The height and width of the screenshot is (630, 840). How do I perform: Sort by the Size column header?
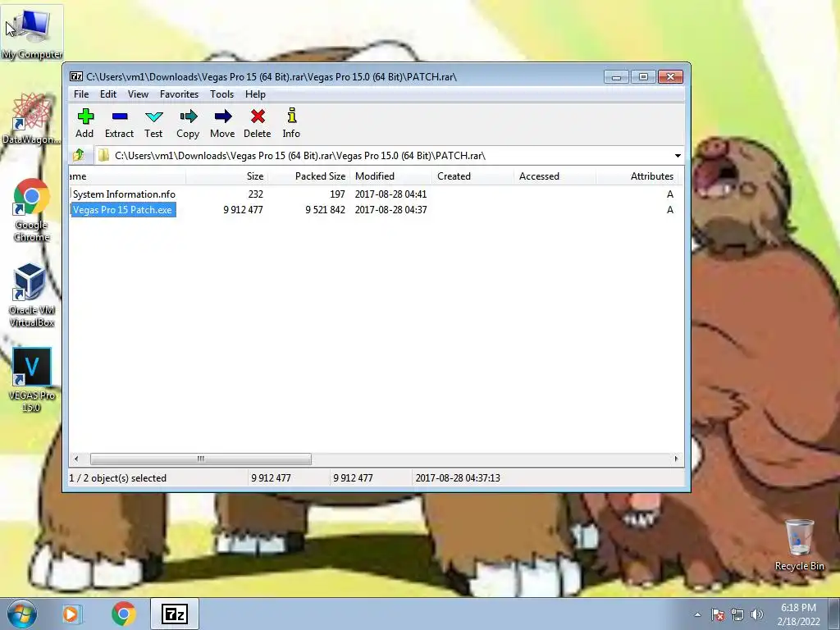226,176
